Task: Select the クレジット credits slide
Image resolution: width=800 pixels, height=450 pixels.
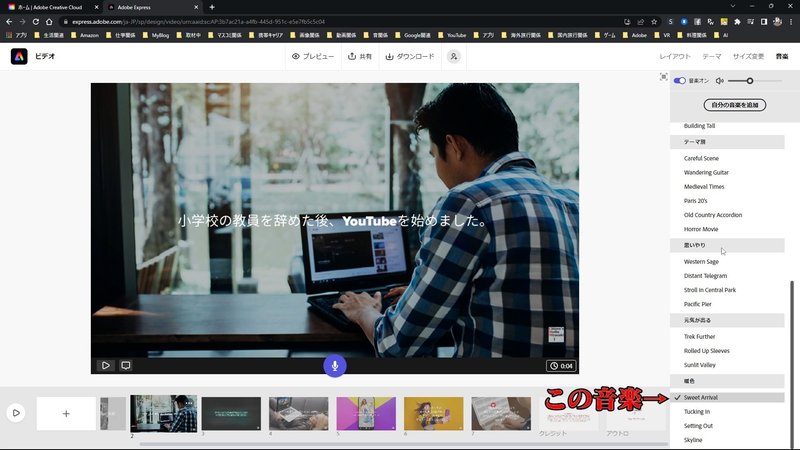Action: click(568, 416)
